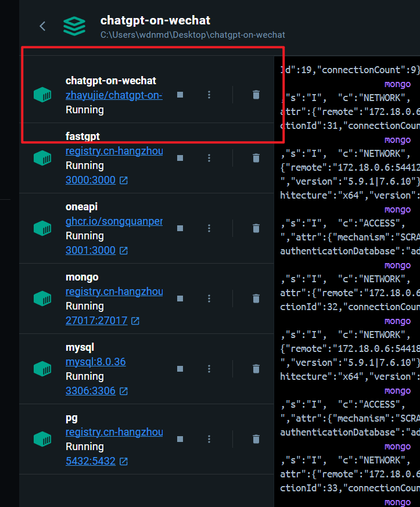Open more actions menu for fastgpt
The width and height of the screenshot is (420, 507).
click(x=209, y=158)
